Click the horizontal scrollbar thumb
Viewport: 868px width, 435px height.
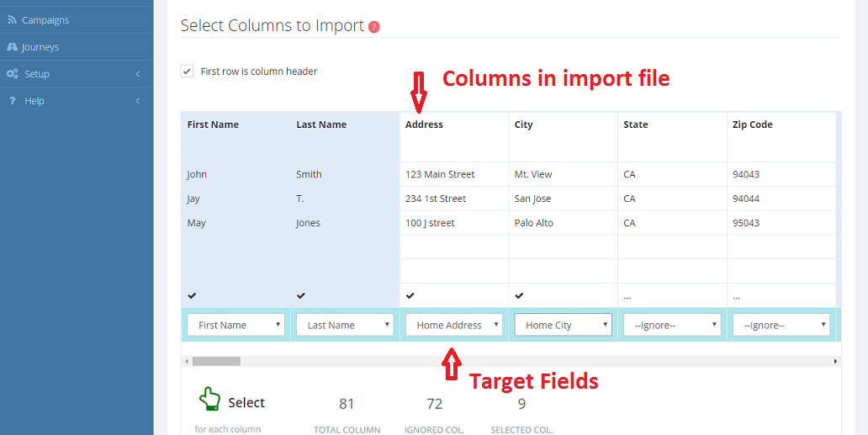click(216, 361)
